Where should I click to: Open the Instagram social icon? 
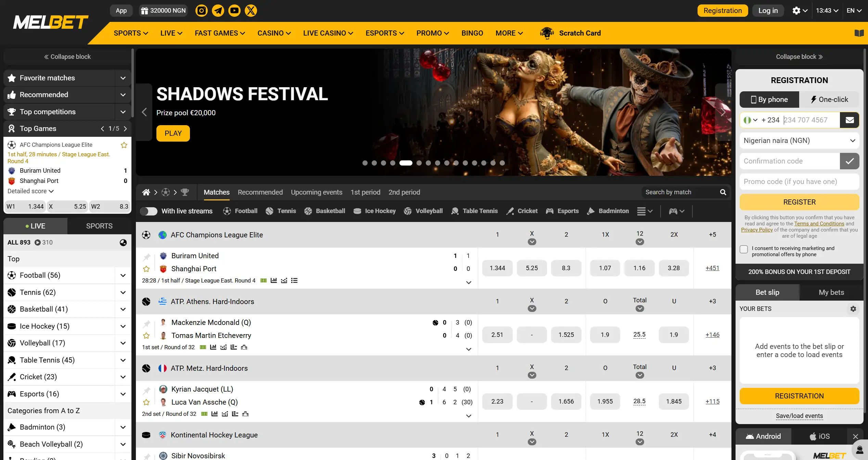[201, 11]
